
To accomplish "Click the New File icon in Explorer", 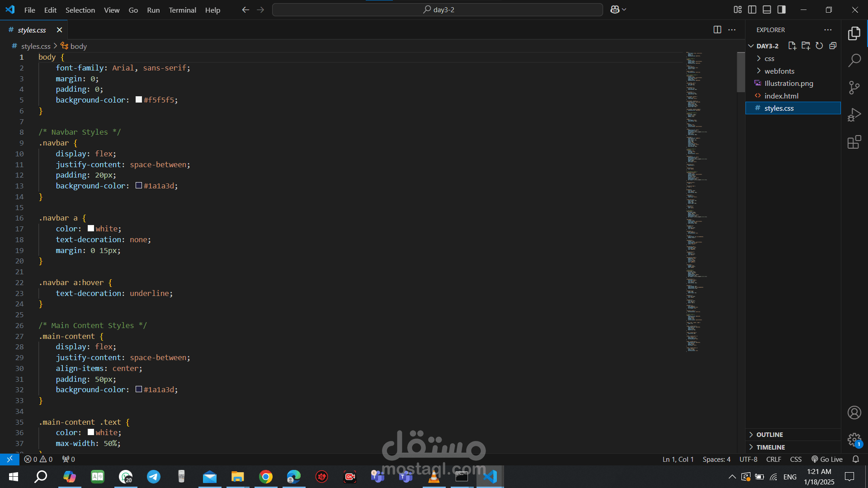I will coord(792,46).
